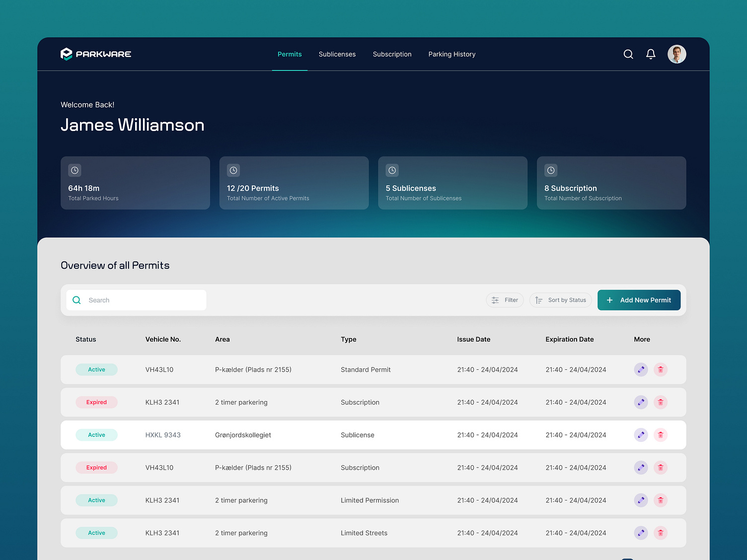Open the Sort by Status menu
This screenshot has width=747, height=560.
click(x=560, y=300)
